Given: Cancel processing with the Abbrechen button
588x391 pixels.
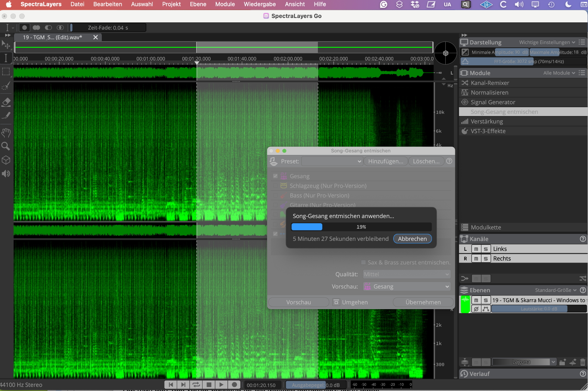Looking at the screenshot, I should pos(412,239).
